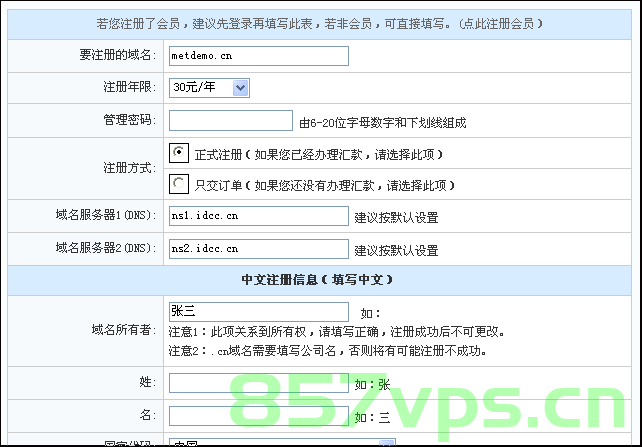
Task: Focus the 姓 surname input field
Action: tap(259, 383)
